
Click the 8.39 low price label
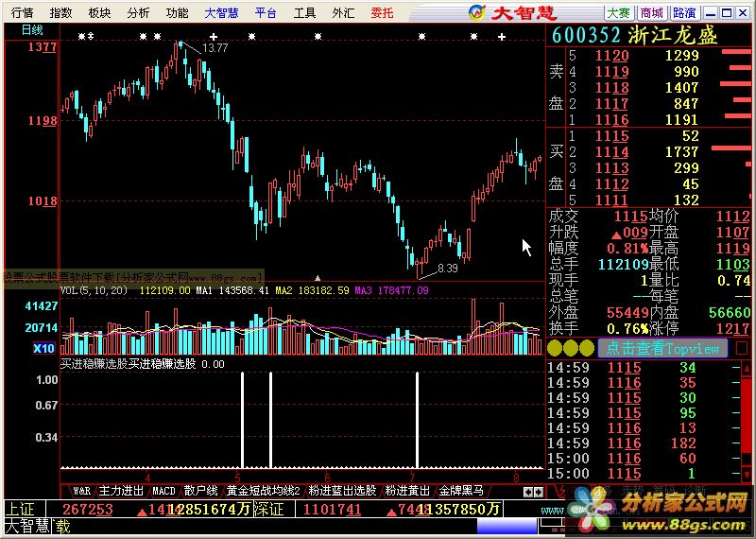(447, 269)
